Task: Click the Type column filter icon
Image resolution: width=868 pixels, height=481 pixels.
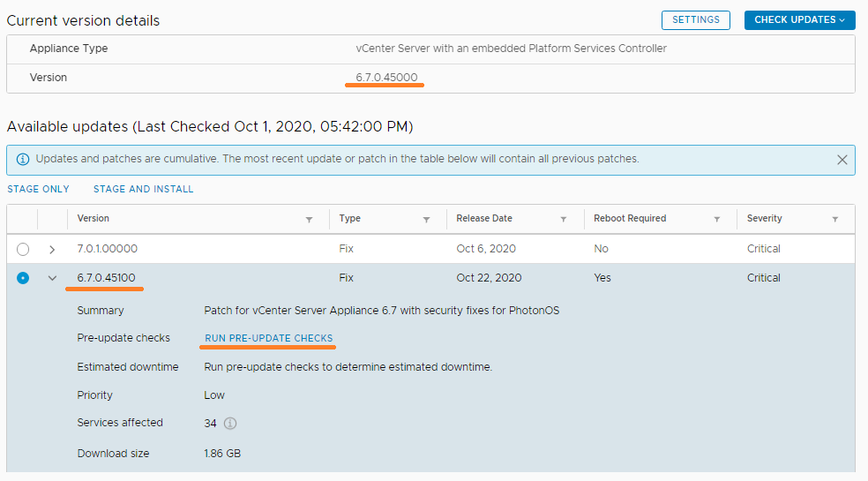Action: 426,219
